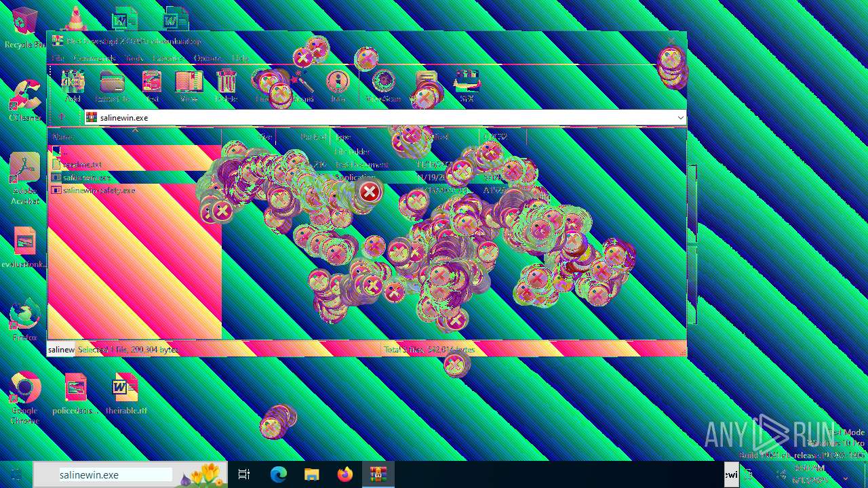Click the Add toolbar icon in WinRAR
This screenshot has width=868, height=488.
73,86
